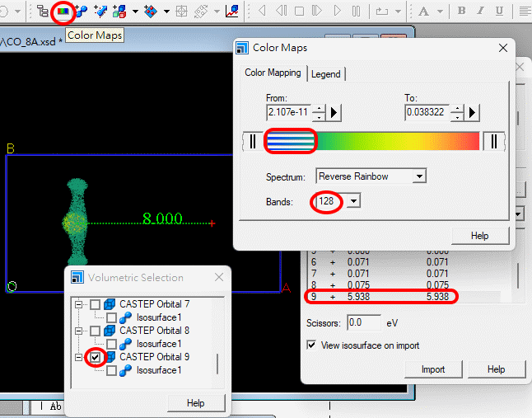Open the Bands dropdown showing 128
Viewport: 532px width, 418px height.
click(354, 200)
